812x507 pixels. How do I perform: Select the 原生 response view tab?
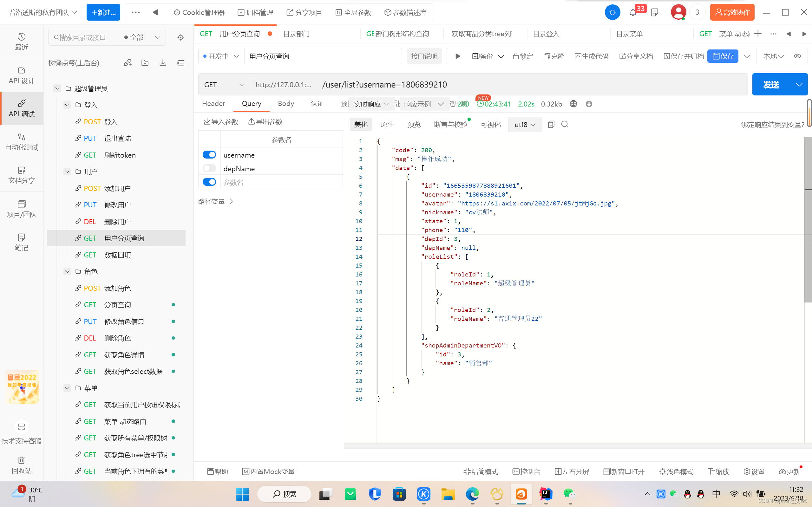click(x=387, y=124)
